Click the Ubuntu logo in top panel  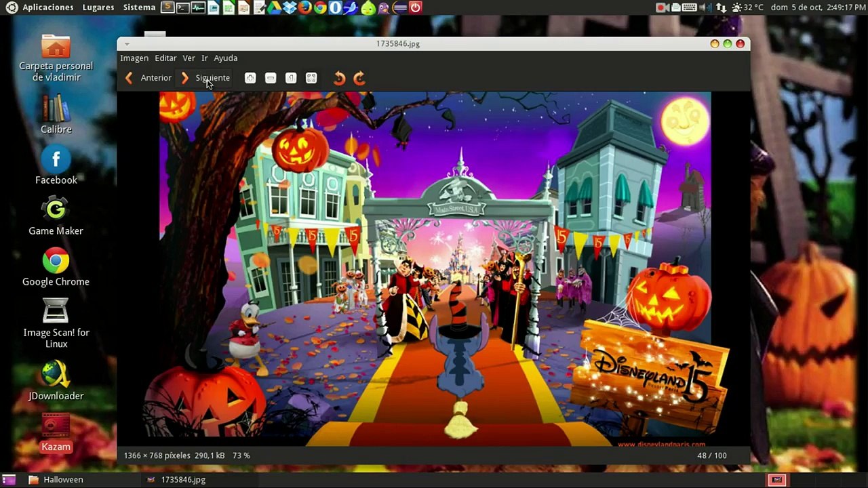tap(12, 7)
